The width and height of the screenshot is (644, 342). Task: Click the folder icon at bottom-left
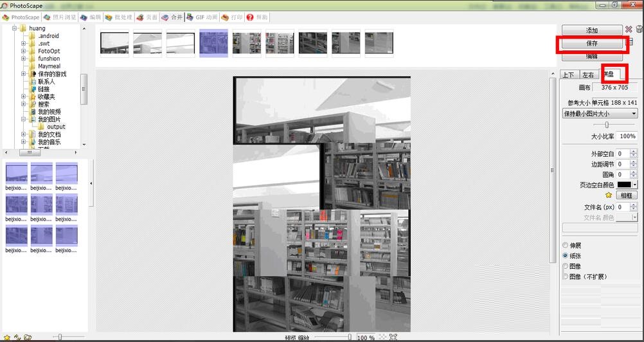click(x=28, y=337)
